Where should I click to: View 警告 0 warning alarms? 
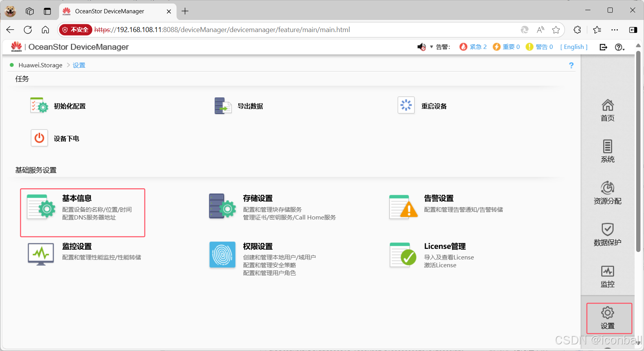click(x=539, y=47)
